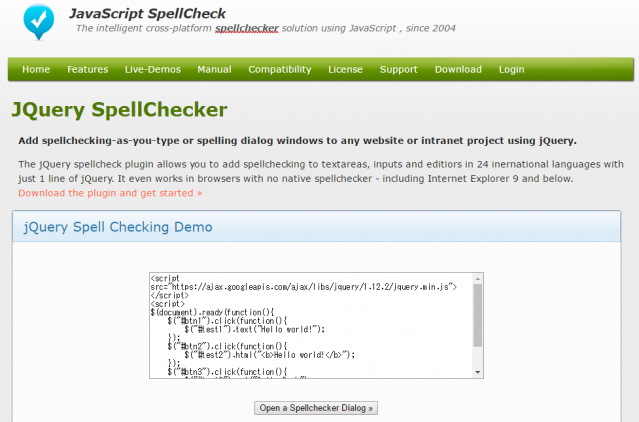Click the bold 'Add spellchecking-as-you-type' intro sentence

tap(297, 141)
